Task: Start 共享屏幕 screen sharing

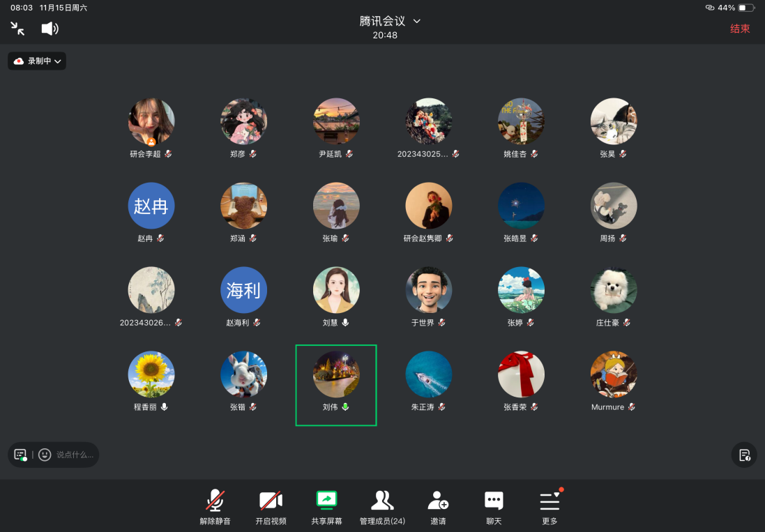Action: (x=326, y=507)
